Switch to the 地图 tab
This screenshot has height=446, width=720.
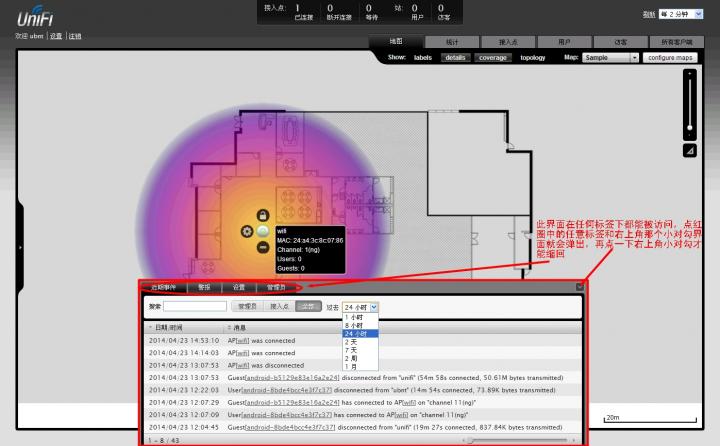[396, 41]
